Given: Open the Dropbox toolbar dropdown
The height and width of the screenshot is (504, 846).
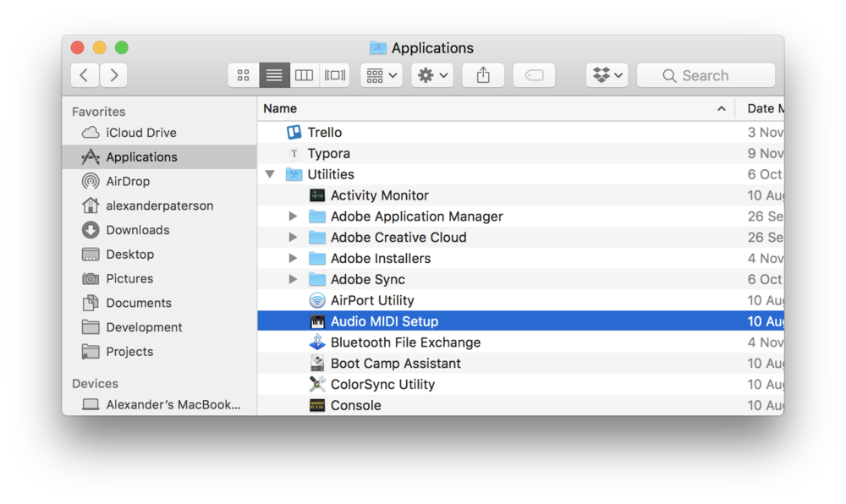Looking at the screenshot, I should pyautogui.click(x=607, y=75).
